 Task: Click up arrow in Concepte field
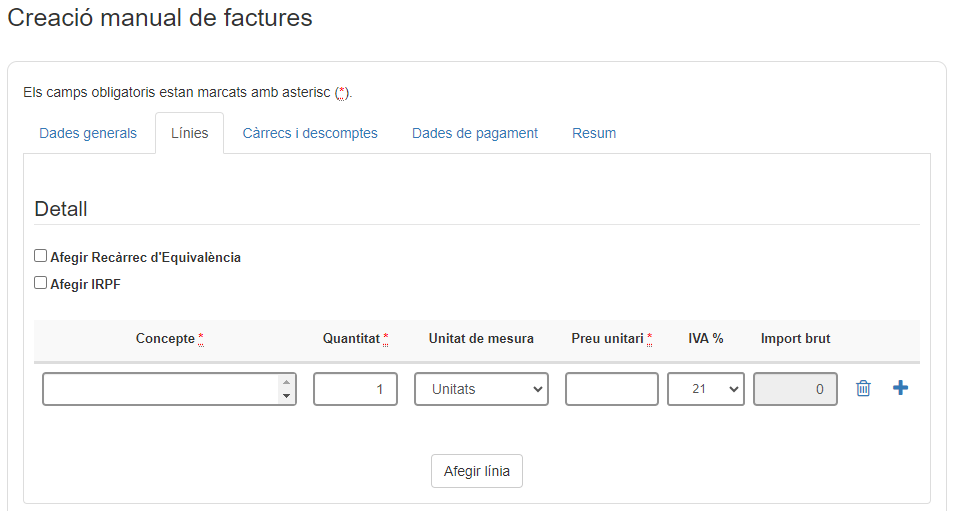[x=287, y=382]
